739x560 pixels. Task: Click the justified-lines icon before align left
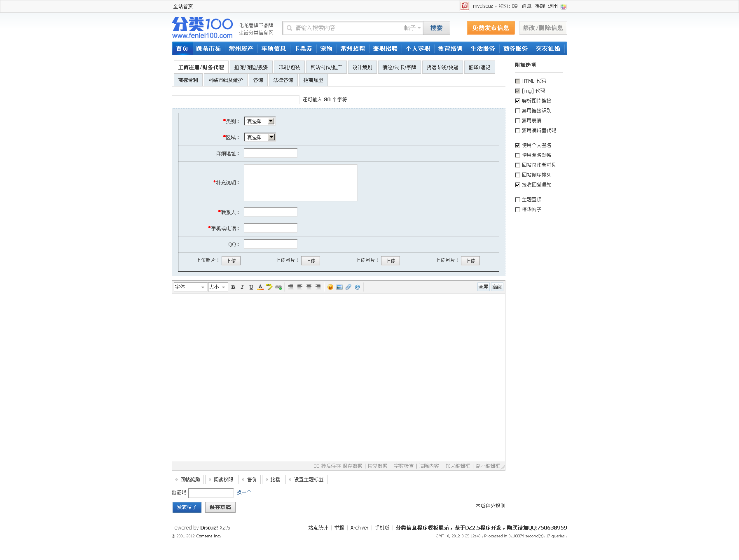pos(291,287)
